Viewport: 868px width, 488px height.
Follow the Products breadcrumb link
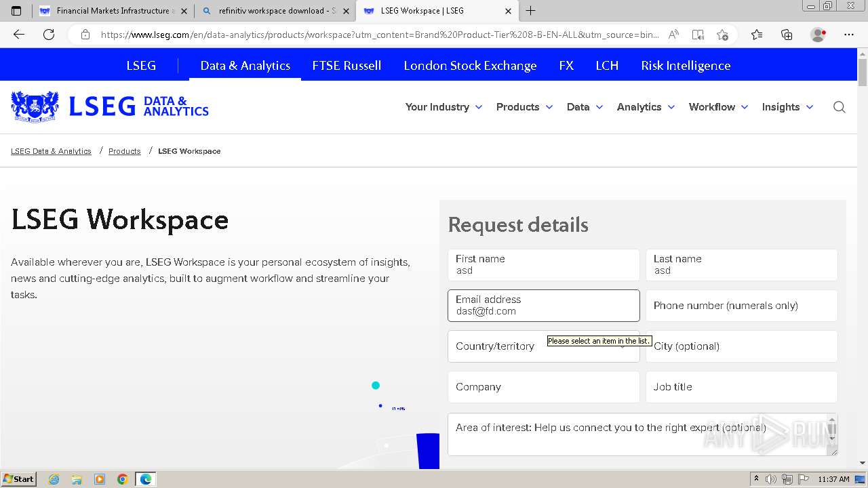click(125, 151)
